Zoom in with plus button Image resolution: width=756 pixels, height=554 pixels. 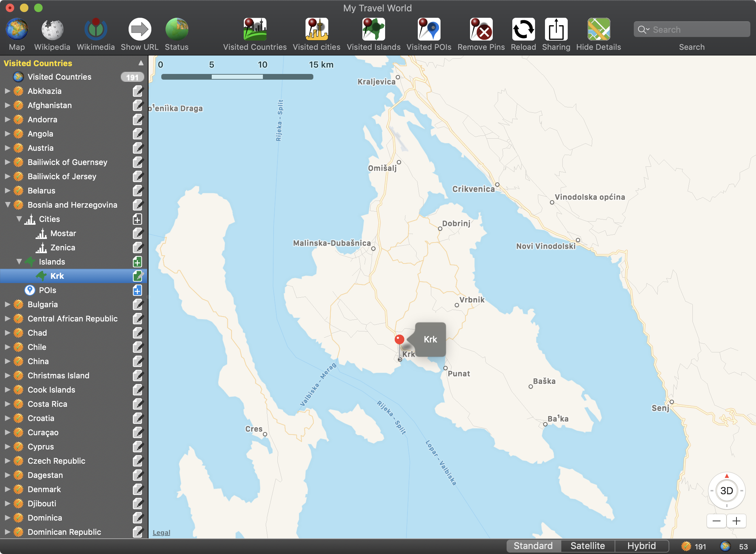(736, 521)
